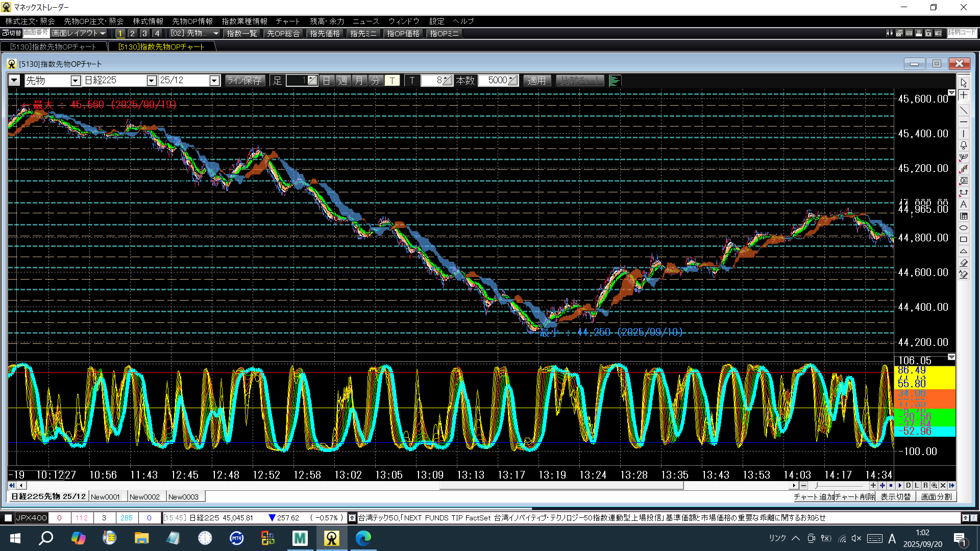
Task: Select the rectangle drawing tool
Action: (963, 239)
